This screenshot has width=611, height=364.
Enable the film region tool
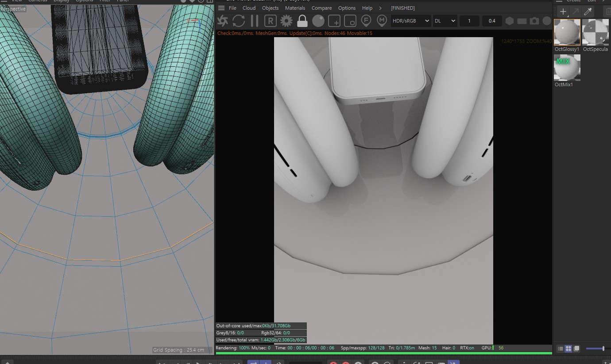(x=350, y=21)
